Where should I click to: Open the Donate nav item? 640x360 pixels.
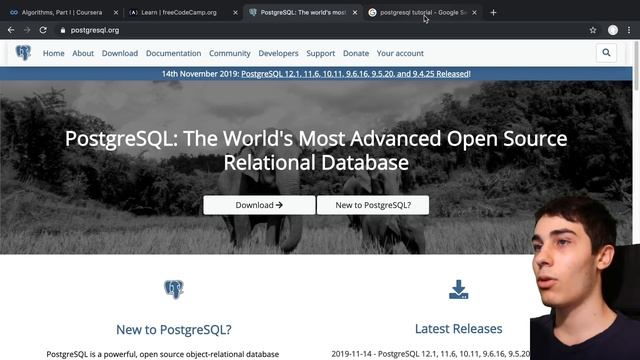coord(356,53)
